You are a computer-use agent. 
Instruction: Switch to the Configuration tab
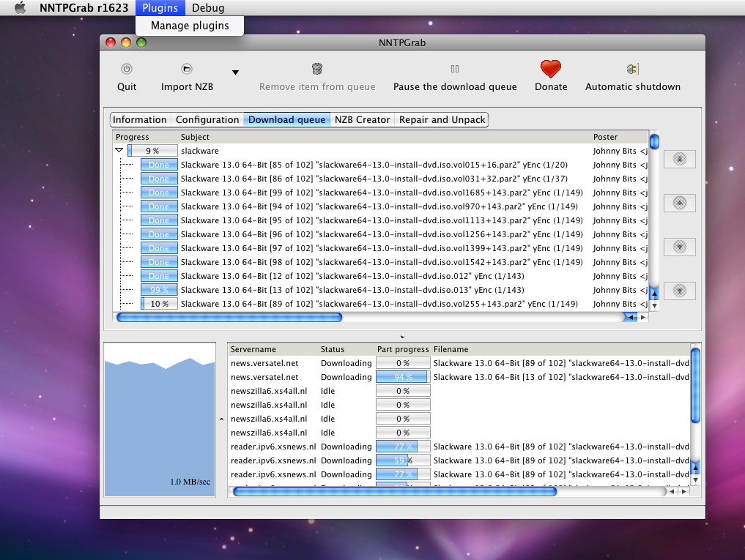pos(207,120)
